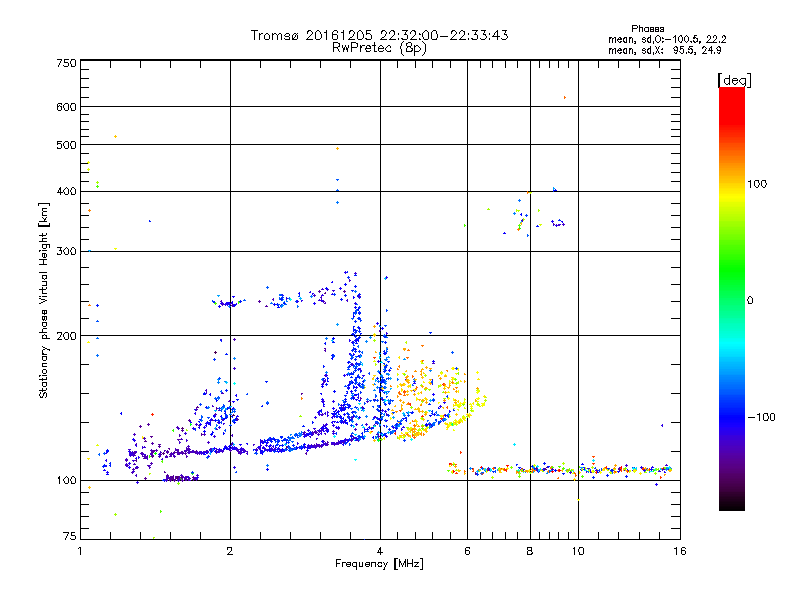
Task: Click the black bottom of the phase colorbar
Action: (732, 504)
